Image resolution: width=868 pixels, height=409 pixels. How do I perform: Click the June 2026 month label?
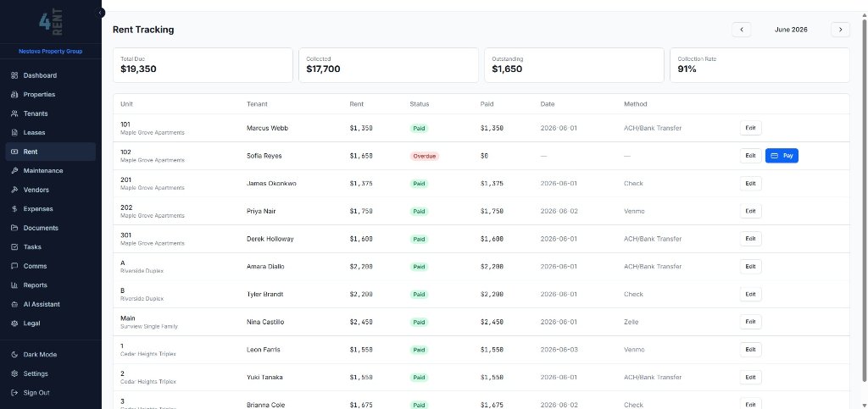(x=791, y=30)
